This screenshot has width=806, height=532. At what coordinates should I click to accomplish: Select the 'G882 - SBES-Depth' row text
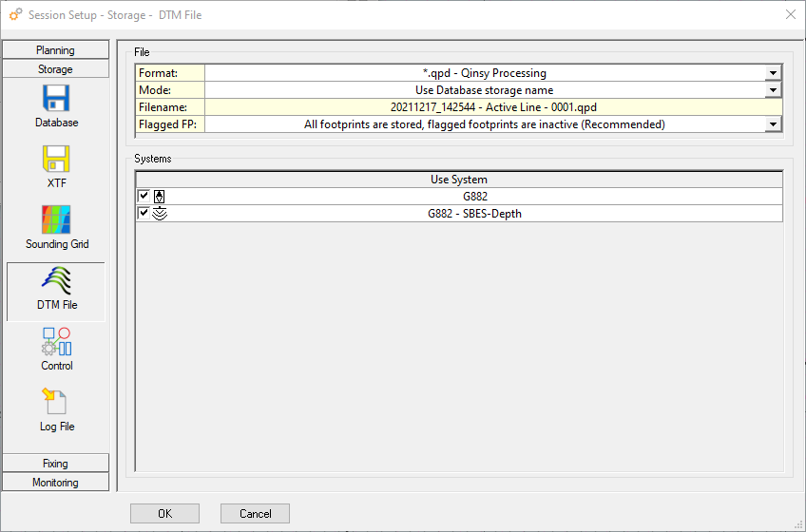[x=474, y=214]
